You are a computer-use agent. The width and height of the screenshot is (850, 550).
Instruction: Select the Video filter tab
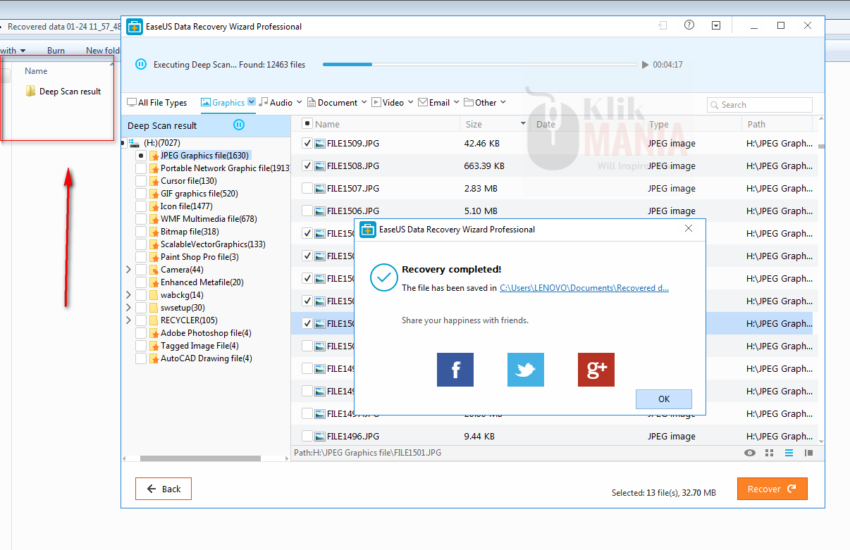coord(388,102)
